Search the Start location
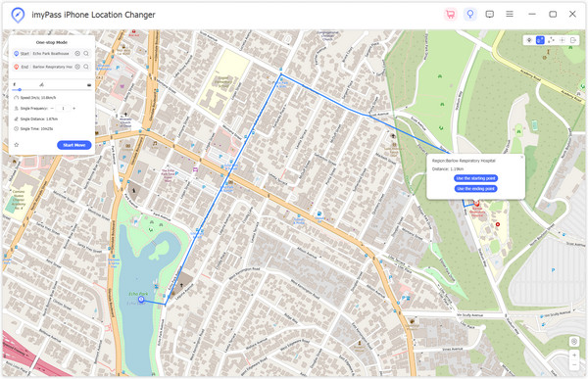This screenshot has height=379, width=588. (86, 54)
